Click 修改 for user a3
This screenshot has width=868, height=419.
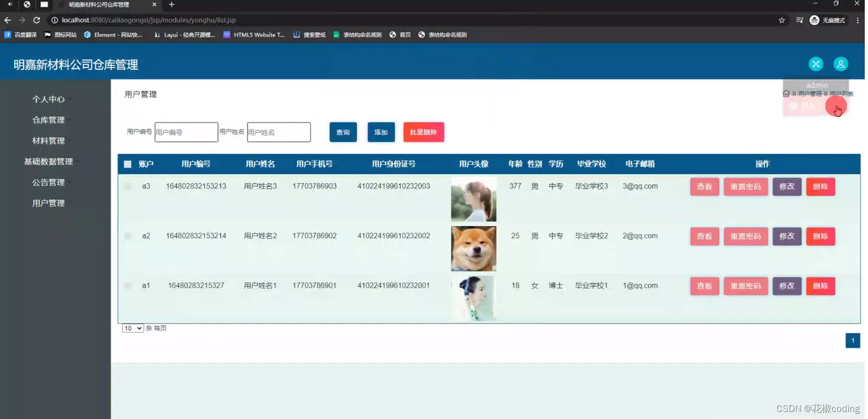787,187
